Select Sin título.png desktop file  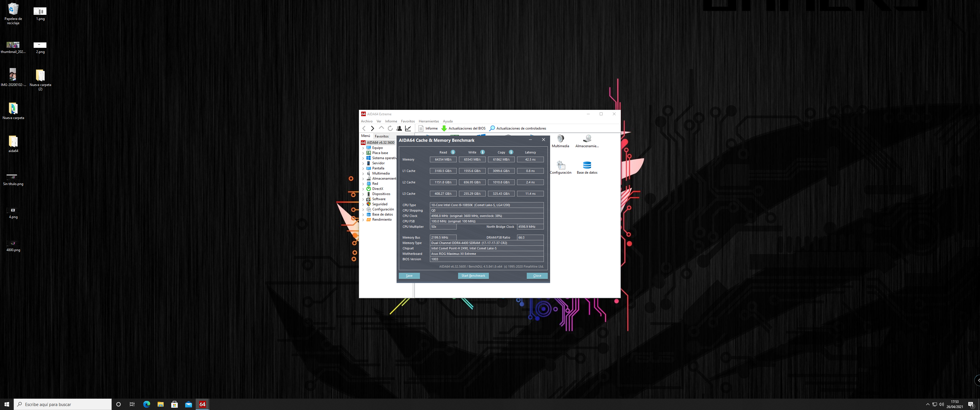[x=13, y=180]
